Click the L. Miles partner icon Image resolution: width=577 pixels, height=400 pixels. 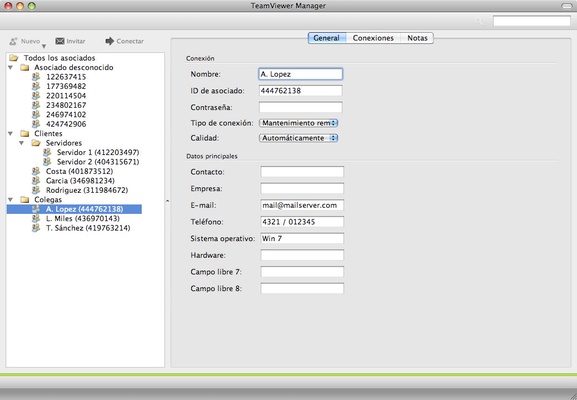pyautogui.click(x=36, y=218)
